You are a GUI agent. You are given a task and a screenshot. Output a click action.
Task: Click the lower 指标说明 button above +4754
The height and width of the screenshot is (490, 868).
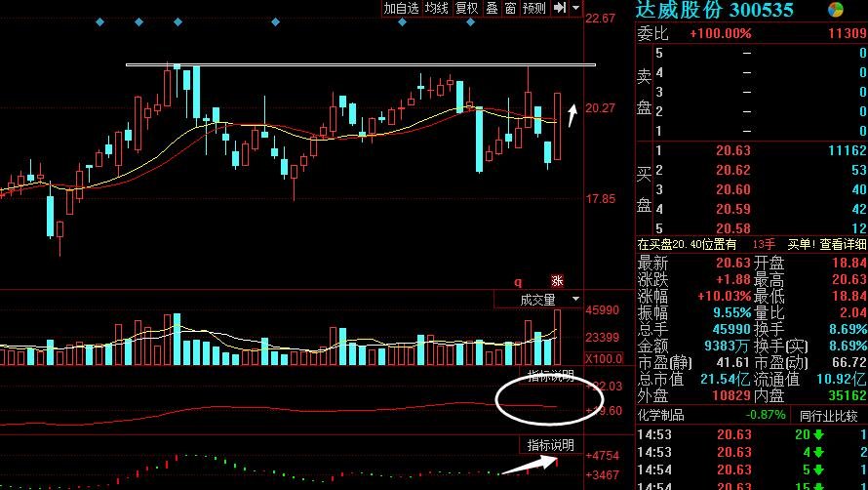(x=550, y=444)
